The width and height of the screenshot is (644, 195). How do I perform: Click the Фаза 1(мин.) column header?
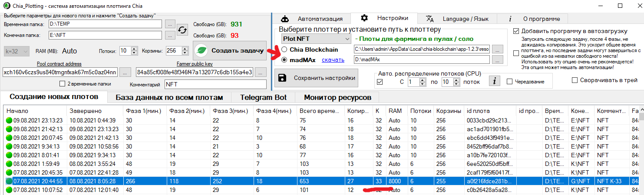pos(144,111)
